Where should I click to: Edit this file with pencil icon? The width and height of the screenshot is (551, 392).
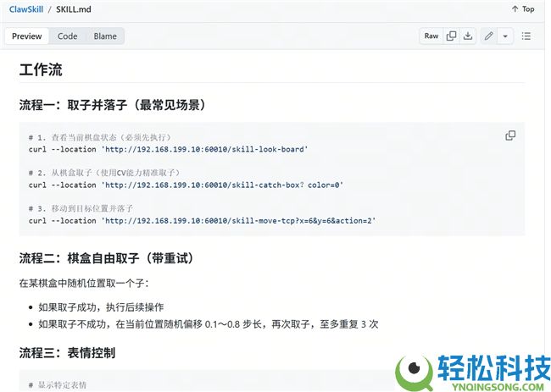point(489,36)
